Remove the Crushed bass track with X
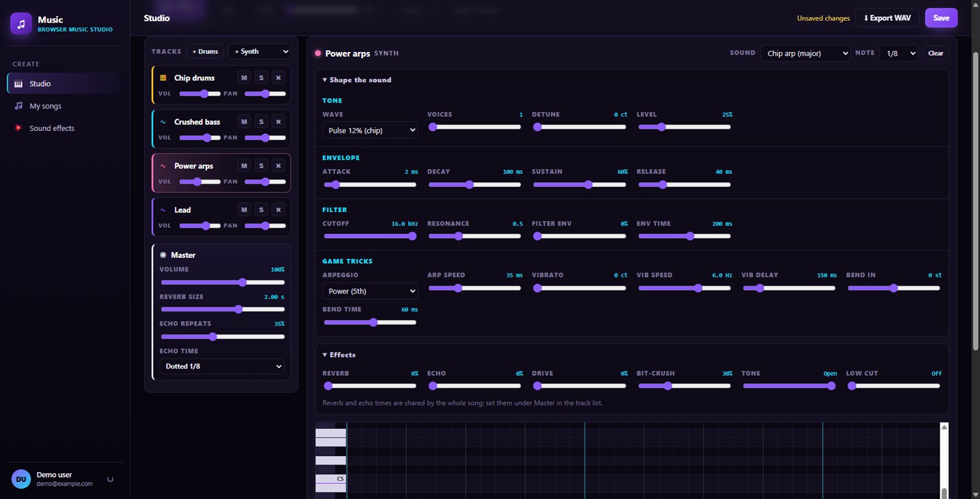The image size is (980, 499). click(278, 122)
